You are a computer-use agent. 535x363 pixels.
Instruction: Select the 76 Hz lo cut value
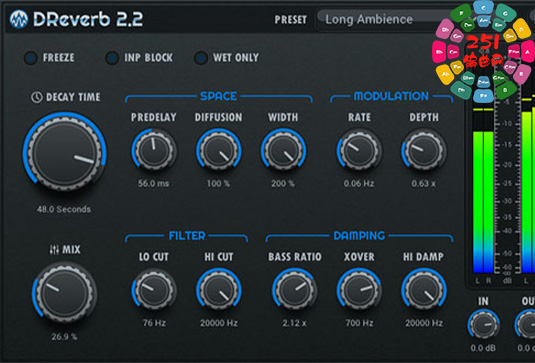point(154,323)
